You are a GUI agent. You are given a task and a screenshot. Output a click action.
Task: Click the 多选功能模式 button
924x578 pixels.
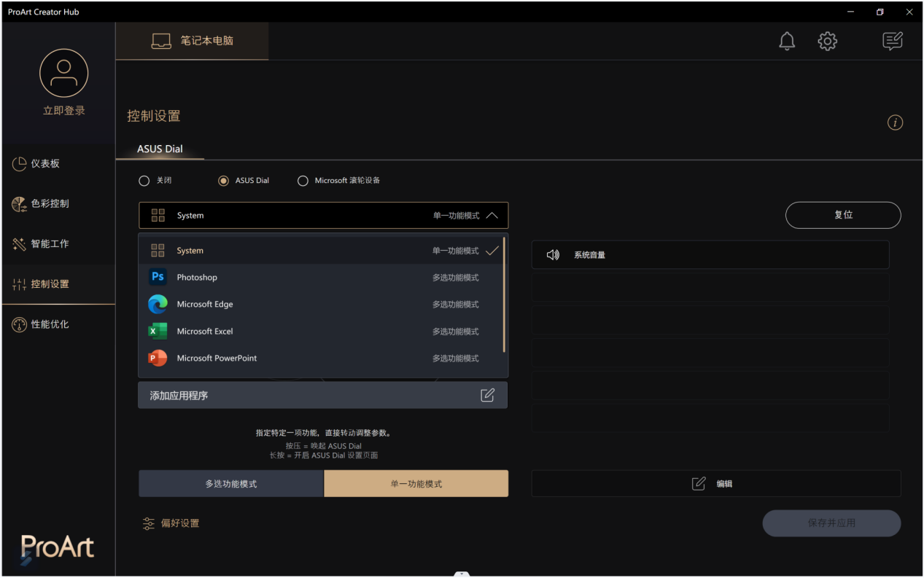tap(230, 484)
